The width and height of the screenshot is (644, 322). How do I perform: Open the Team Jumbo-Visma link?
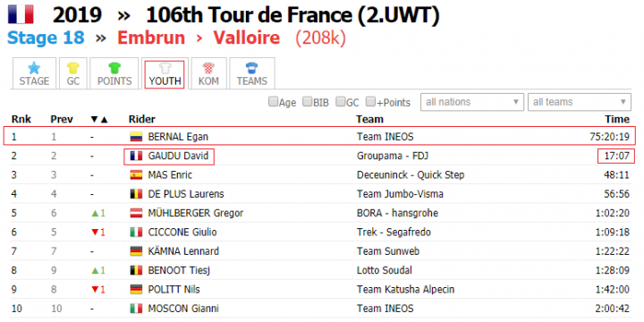400,194
